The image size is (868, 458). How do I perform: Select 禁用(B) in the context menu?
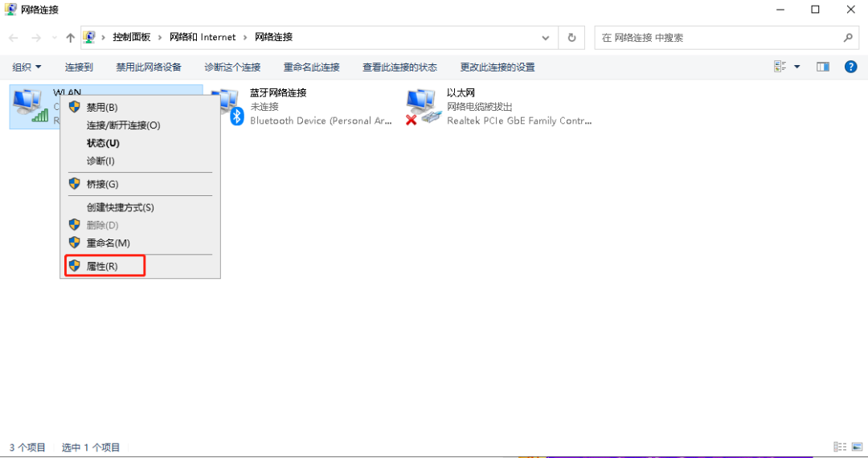(x=140, y=108)
